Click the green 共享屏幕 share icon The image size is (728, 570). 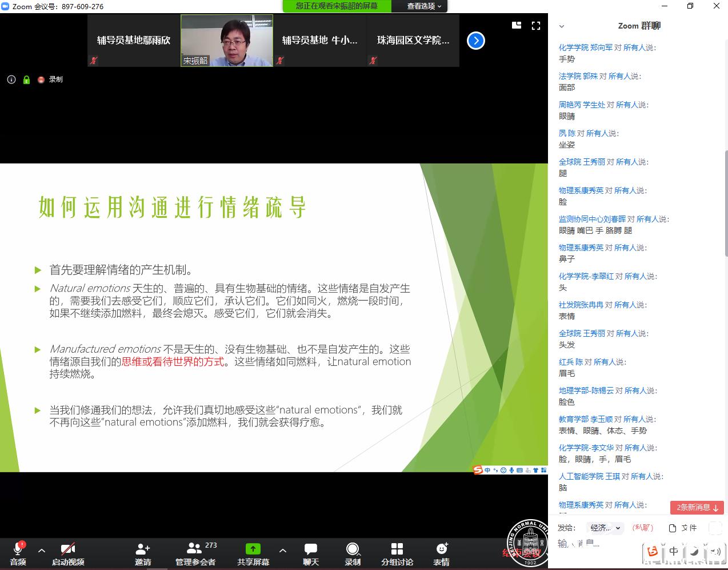click(253, 549)
